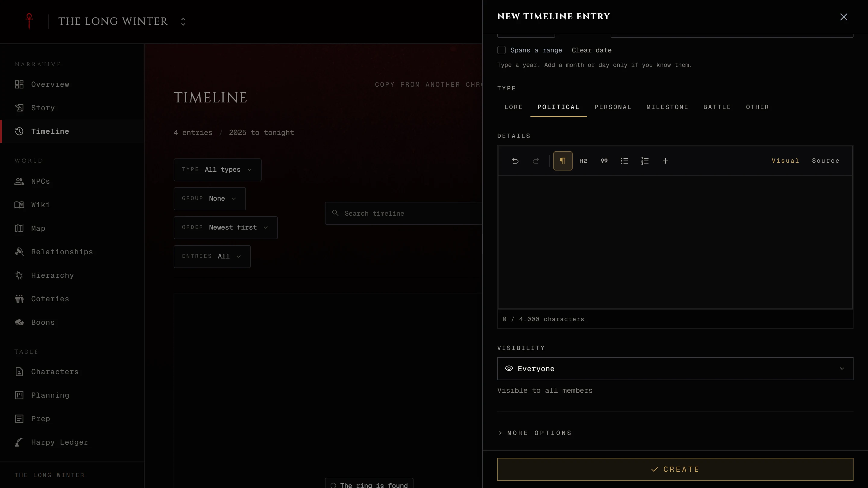Screen dimensions: 868x488
Task: Open Overview in the sidebar
Action: [72, 85]
